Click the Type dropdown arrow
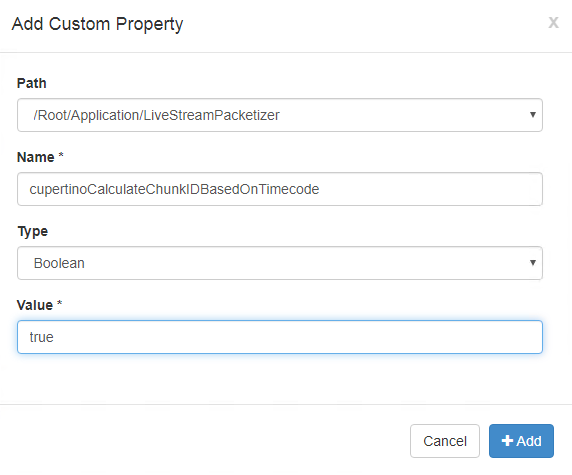Image resolution: width=572 pixels, height=475 pixels. coord(533,263)
